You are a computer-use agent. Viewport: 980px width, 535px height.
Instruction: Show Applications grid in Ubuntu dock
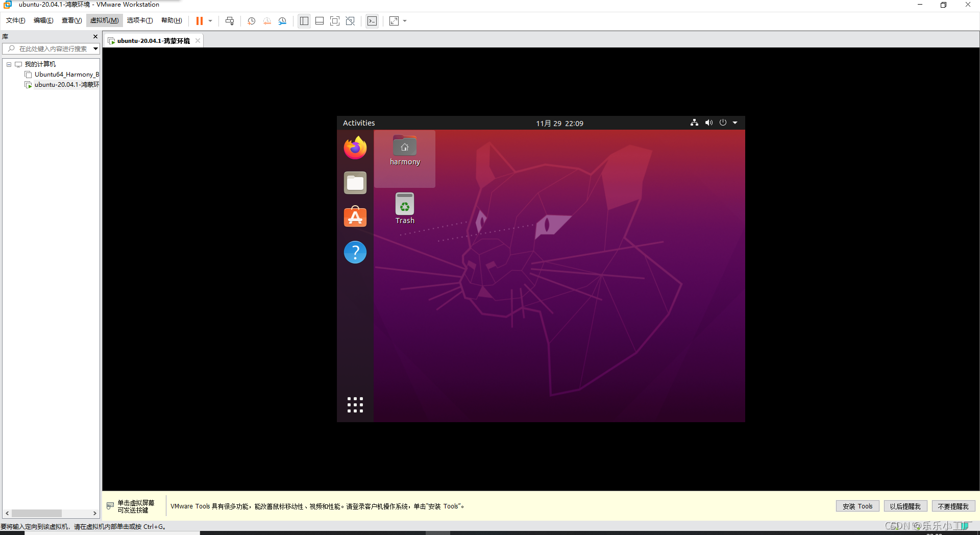click(355, 405)
